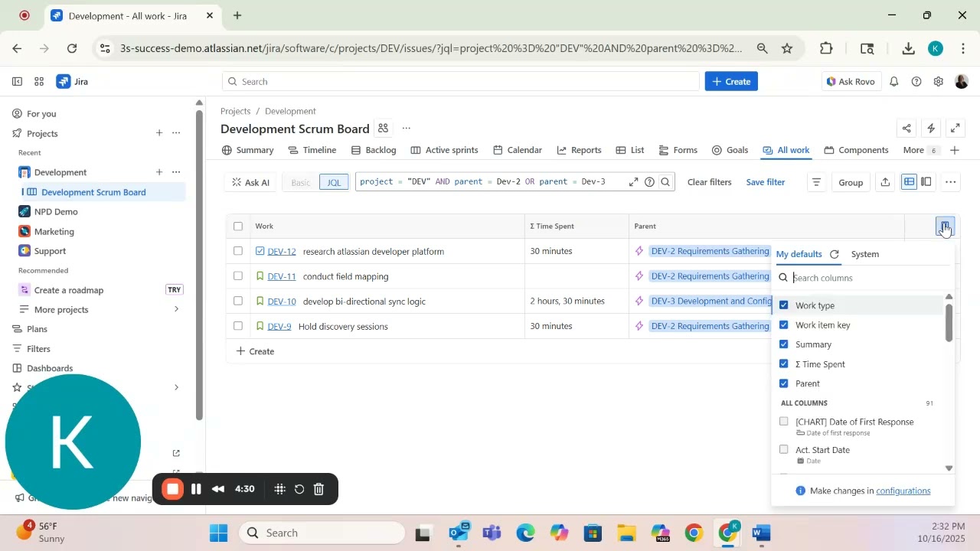
Task: Check the [CHART] Date of First Response column
Action: coord(783,422)
